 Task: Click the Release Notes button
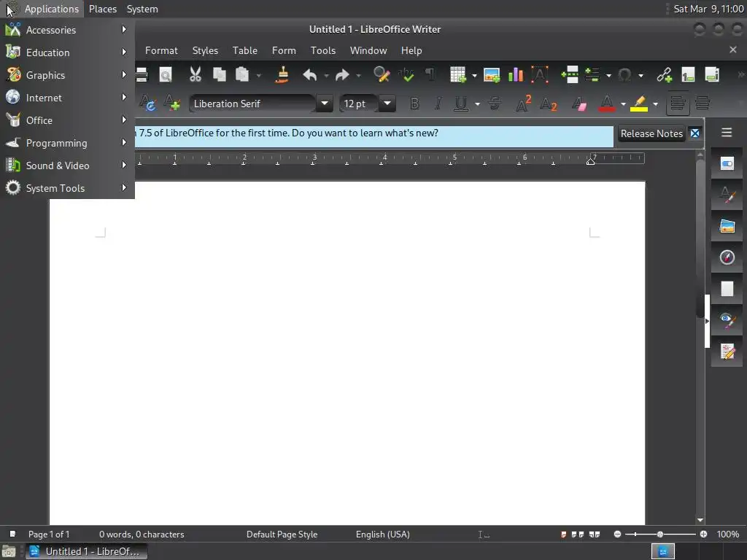click(x=651, y=133)
